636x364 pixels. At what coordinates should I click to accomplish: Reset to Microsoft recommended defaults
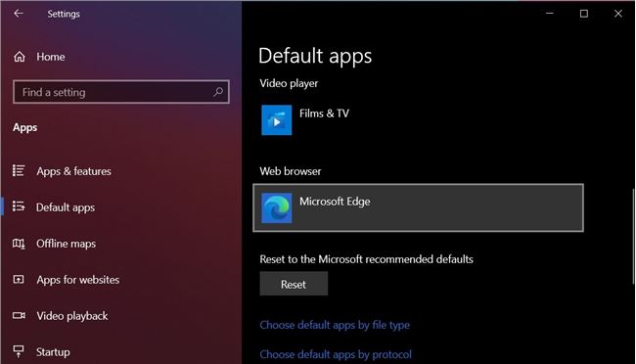point(294,284)
